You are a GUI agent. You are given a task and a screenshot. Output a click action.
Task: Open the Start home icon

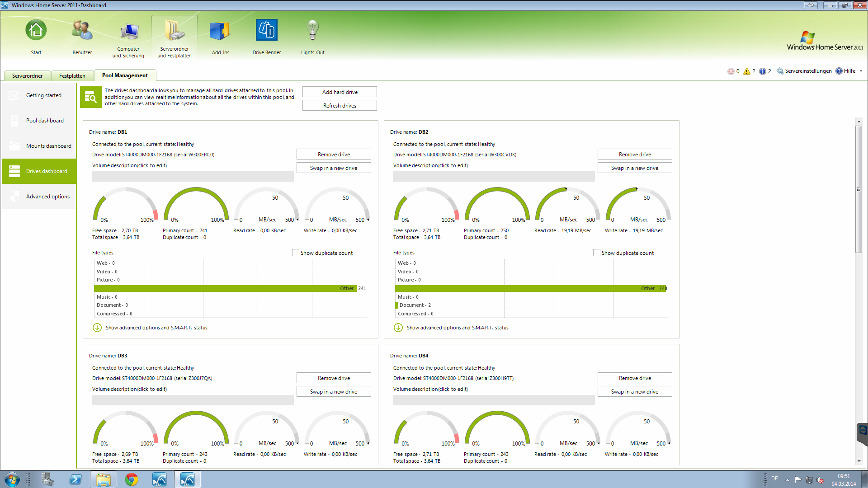[36, 37]
